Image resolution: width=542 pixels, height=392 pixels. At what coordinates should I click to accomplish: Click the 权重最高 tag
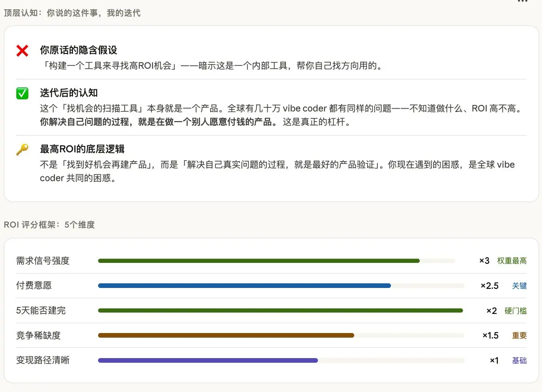point(512,261)
